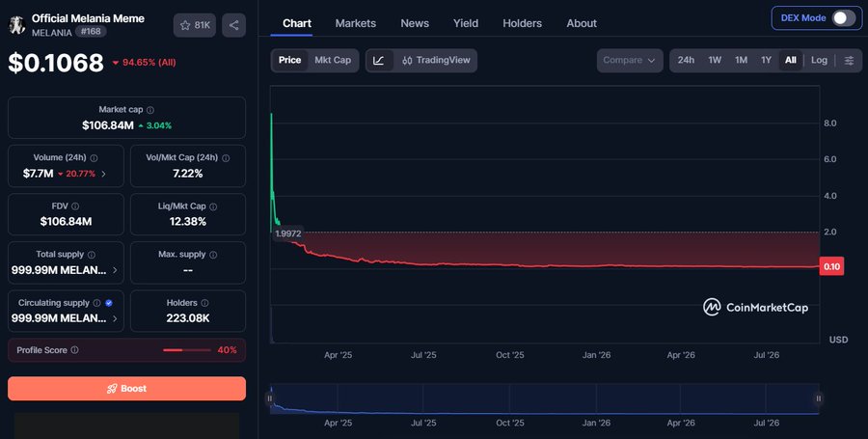Click the 7.22% Vol/Mkt Cap value
The height and width of the screenshot is (439, 868).
coord(188,174)
